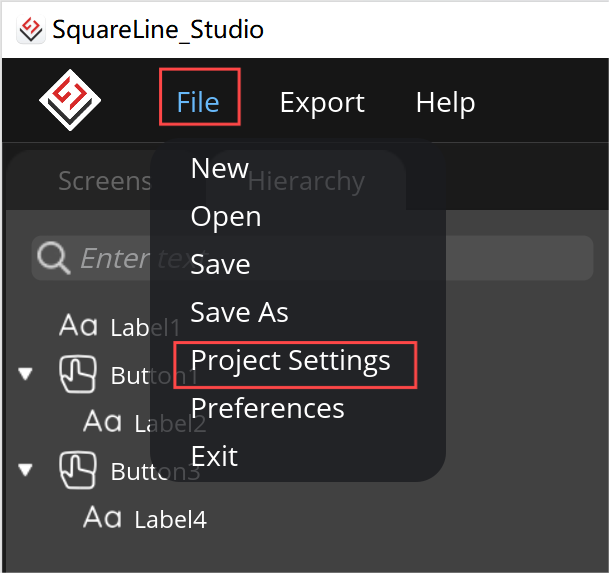Screen dimensions: 609x573
Task: Open the File menu
Action: point(198,103)
